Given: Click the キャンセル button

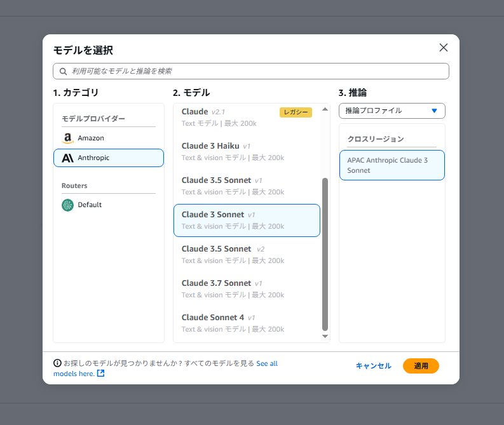Looking at the screenshot, I should pos(373,366).
